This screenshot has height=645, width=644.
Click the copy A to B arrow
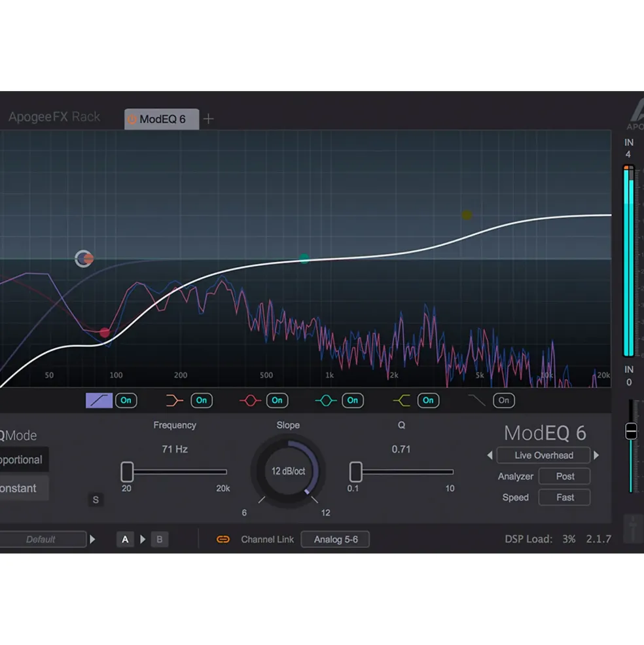(x=143, y=540)
